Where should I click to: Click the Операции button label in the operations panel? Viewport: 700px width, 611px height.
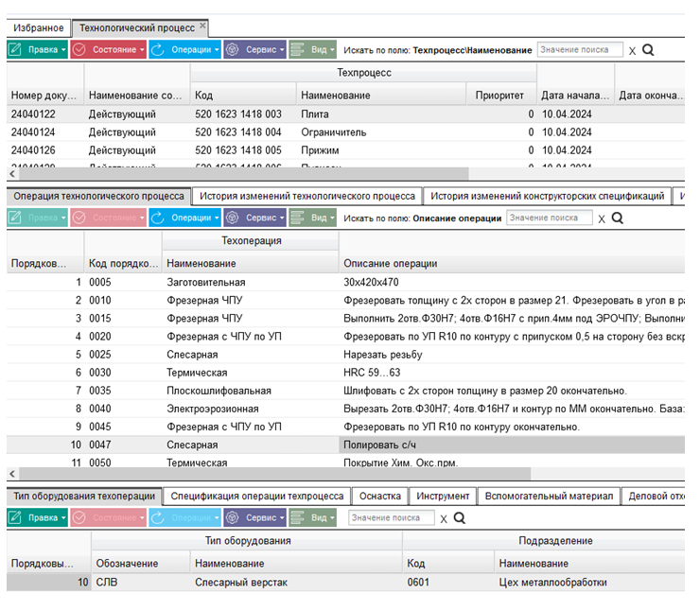(191, 218)
